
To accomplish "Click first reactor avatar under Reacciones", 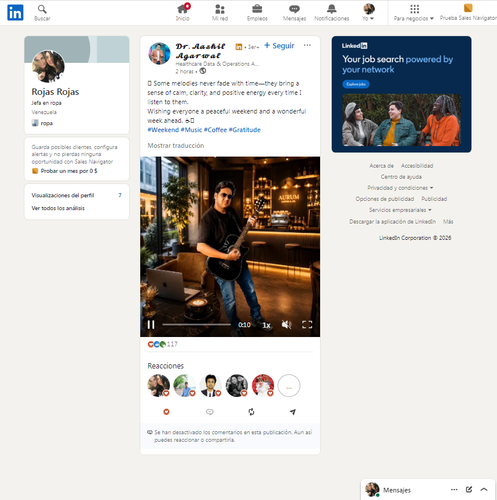I will 159,386.
